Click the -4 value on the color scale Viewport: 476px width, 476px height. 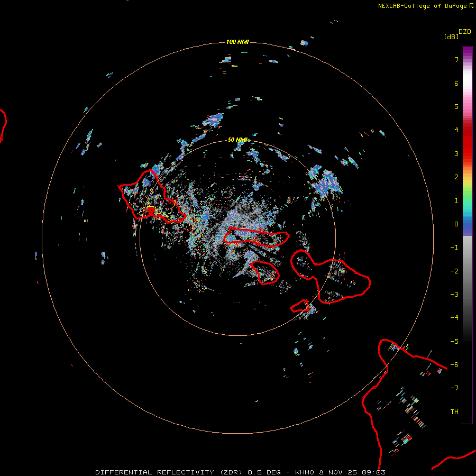click(454, 318)
